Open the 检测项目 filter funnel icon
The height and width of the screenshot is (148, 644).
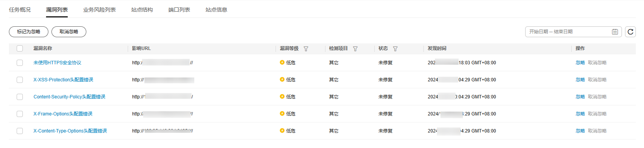click(355, 49)
